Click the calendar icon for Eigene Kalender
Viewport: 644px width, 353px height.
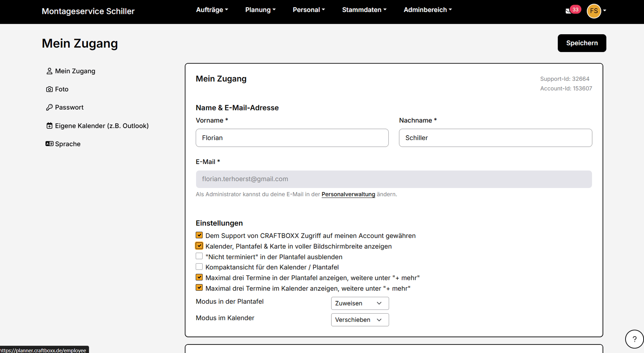coord(49,126)
